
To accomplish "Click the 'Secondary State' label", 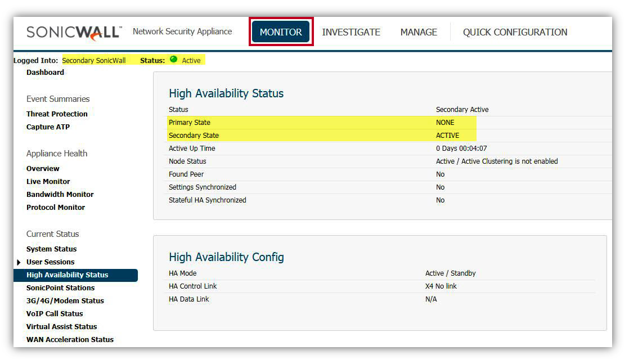I will pyautogui.click(x=194, y=136).
